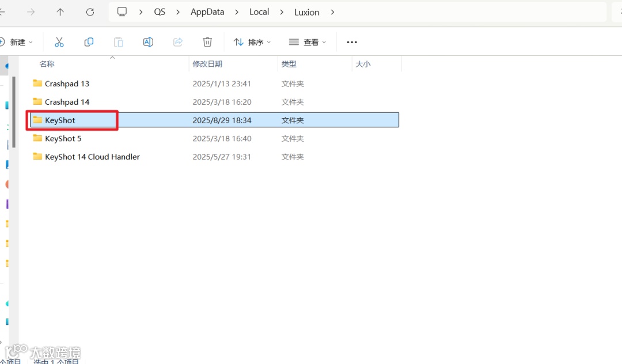This screenshot has height=364, width=622.
Task: Click date 2025/8/29 18:34
Action: 222,120
